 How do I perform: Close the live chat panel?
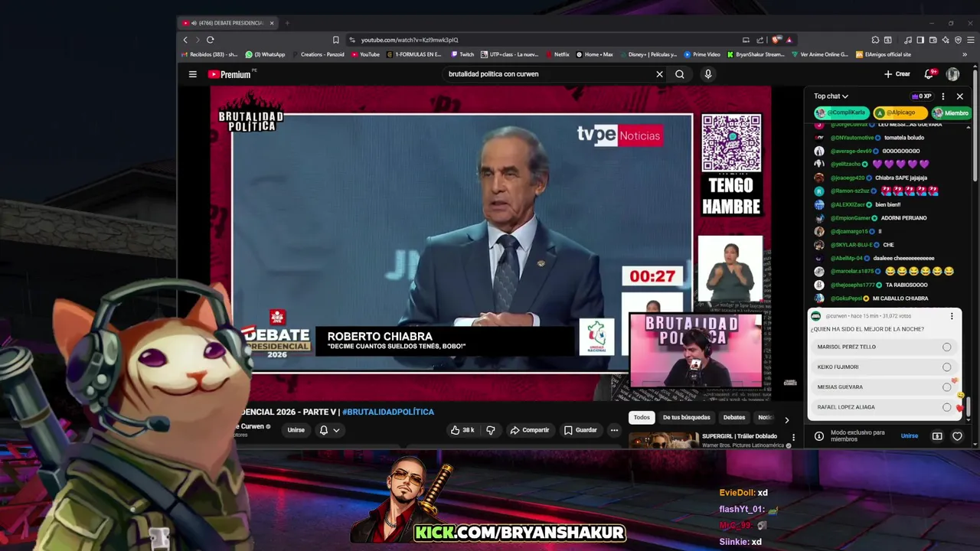coord(959,96)
